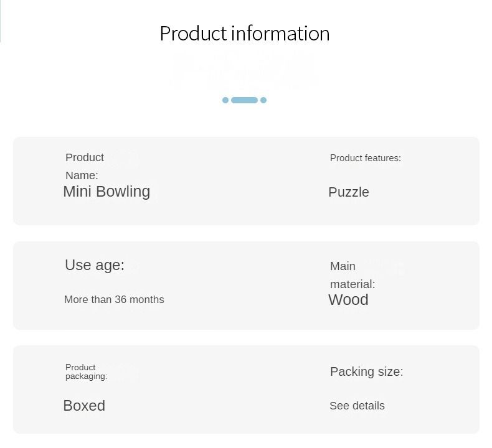This screenshot has width=492, height=448.
Task: Select the "Product Name:" label
Action: (85, 166)
